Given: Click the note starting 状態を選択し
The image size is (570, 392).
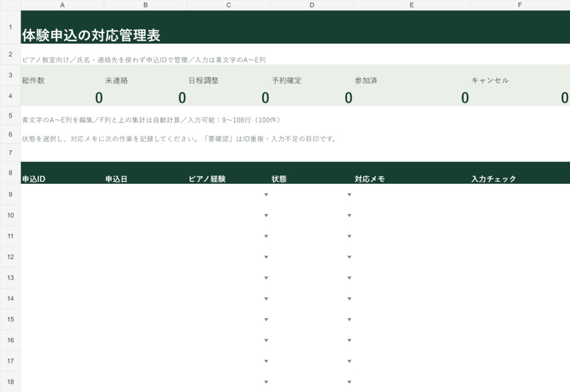Looking at the screenshot, I should [180, 139].
